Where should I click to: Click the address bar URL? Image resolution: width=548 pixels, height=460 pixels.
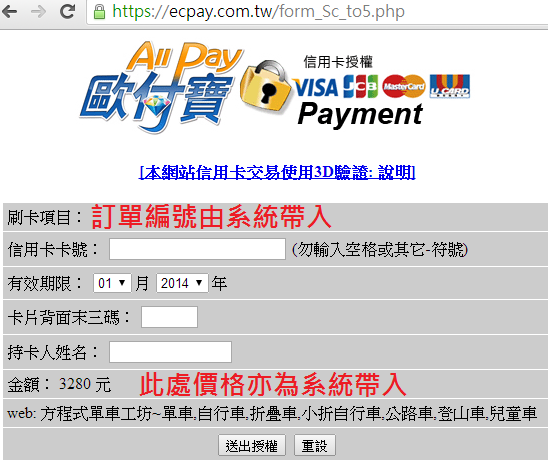[x=258, y=12]
